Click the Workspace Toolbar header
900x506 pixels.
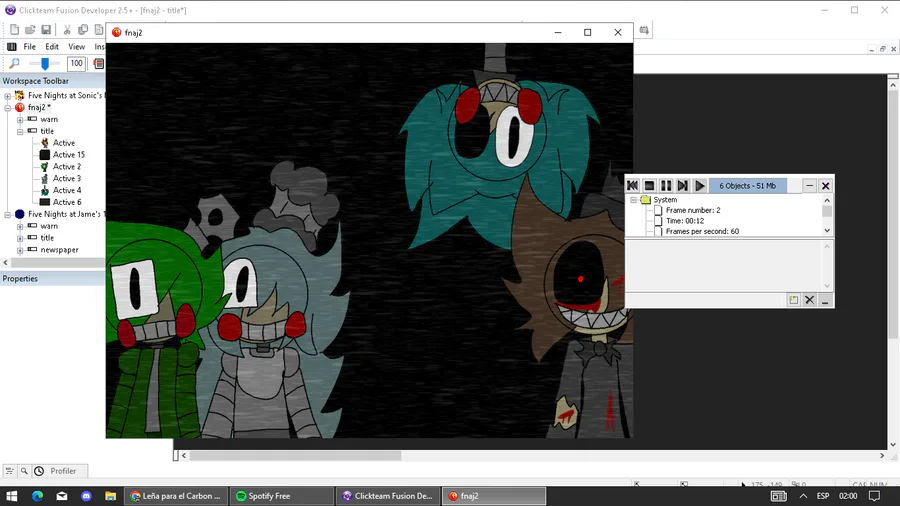tap(52, 81)
